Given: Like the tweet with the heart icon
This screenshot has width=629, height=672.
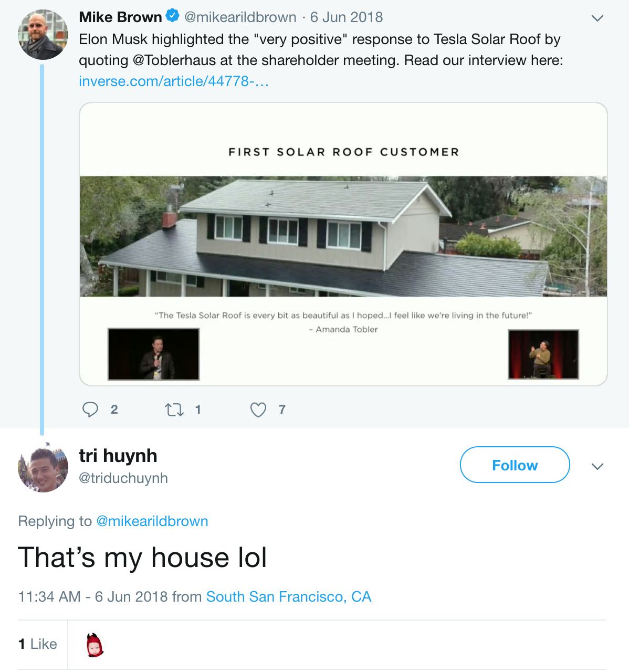Looking at the screenshot, I should coord(258,409).
